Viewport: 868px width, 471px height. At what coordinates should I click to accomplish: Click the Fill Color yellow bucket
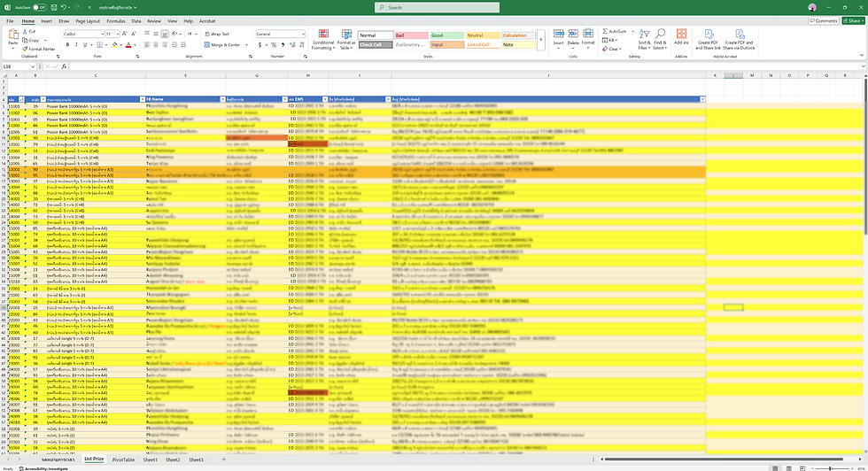tap(114, 45)
